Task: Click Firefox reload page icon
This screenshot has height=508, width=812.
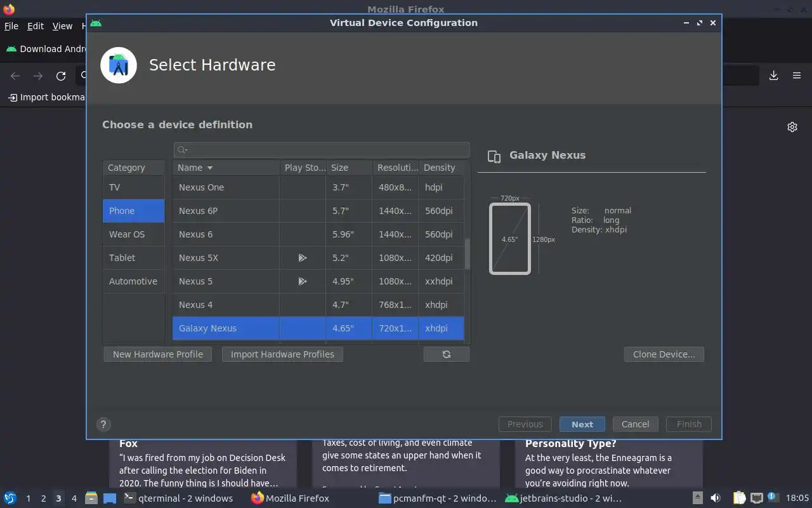Action: point(61,76)
